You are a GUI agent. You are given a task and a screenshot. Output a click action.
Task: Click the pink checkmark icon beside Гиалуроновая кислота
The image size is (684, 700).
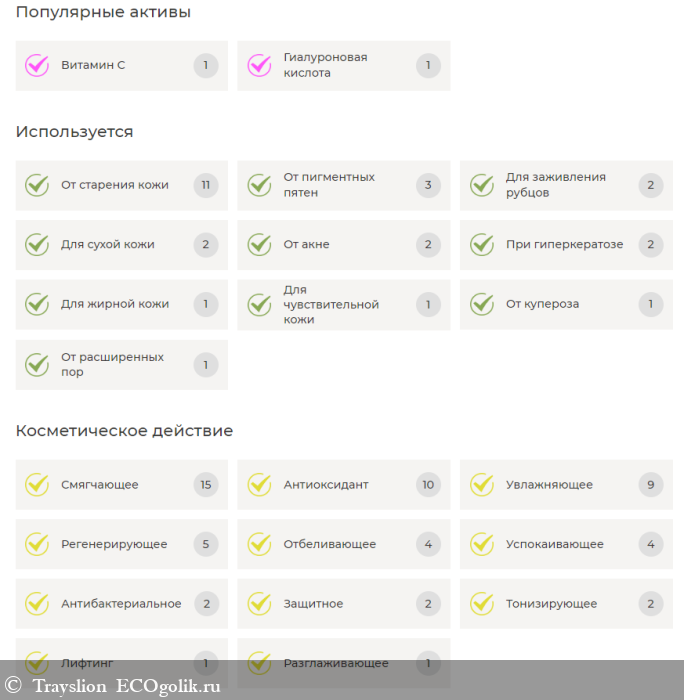259,66
